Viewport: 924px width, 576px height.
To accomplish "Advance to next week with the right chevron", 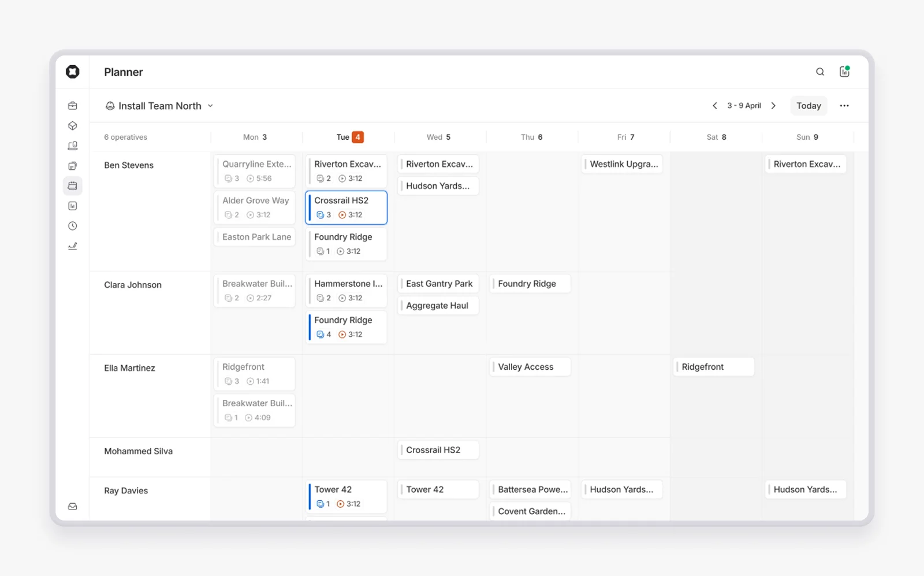I will coord(774,106).
